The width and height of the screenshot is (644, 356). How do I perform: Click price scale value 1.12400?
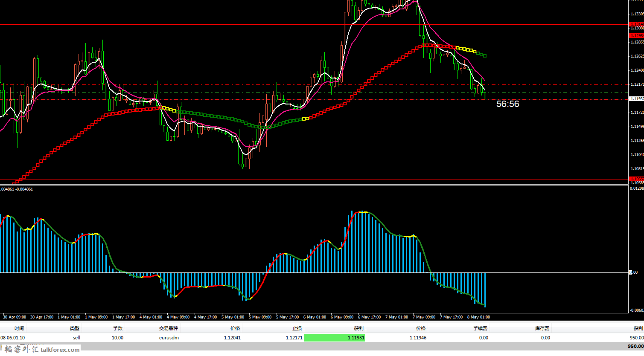pyautogui.click(x=637, y=70)
